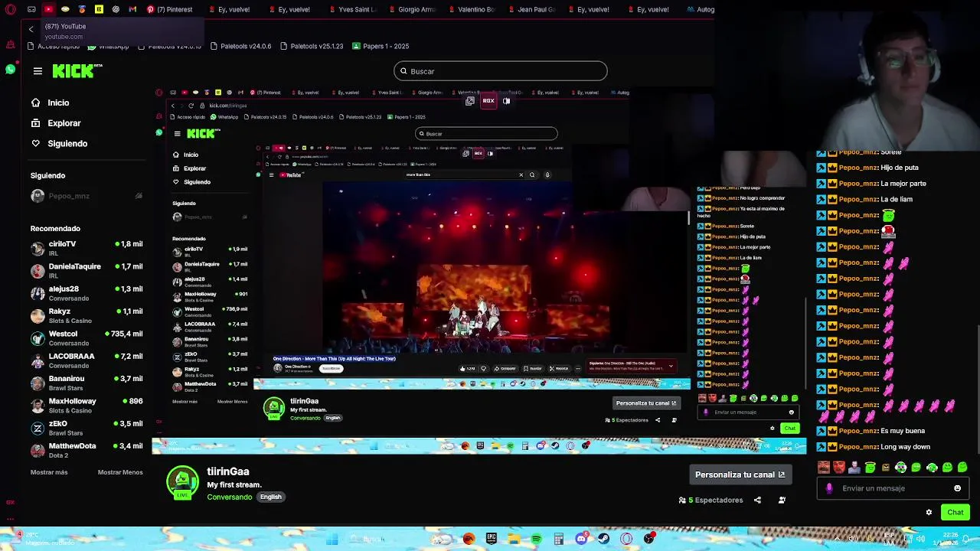Open DanielaTaquire recommended channel
The image size is (980, 551).
point(87,270)
